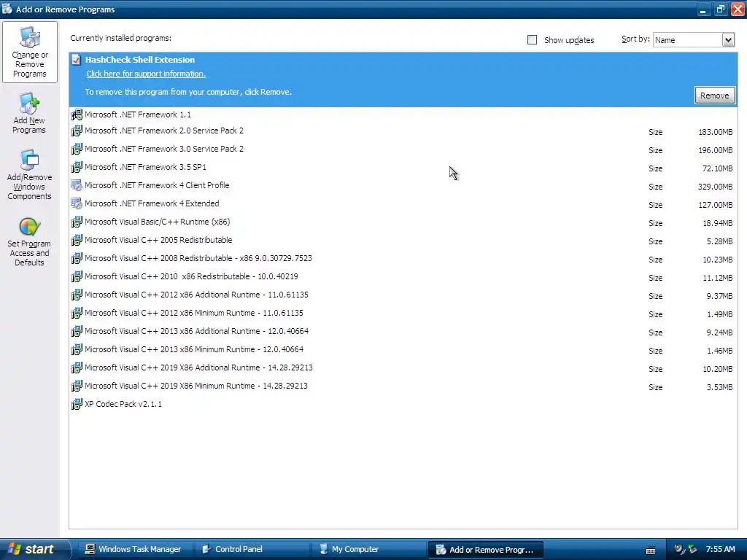Select XP Codec Pack v2.1.1 entry
The width and height of the screenshot is (747, 560).
coord(403,404)
